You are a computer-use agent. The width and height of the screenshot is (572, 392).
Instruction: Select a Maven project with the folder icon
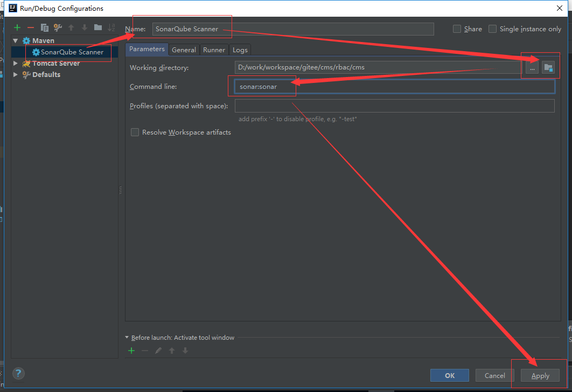coord(548,67)
